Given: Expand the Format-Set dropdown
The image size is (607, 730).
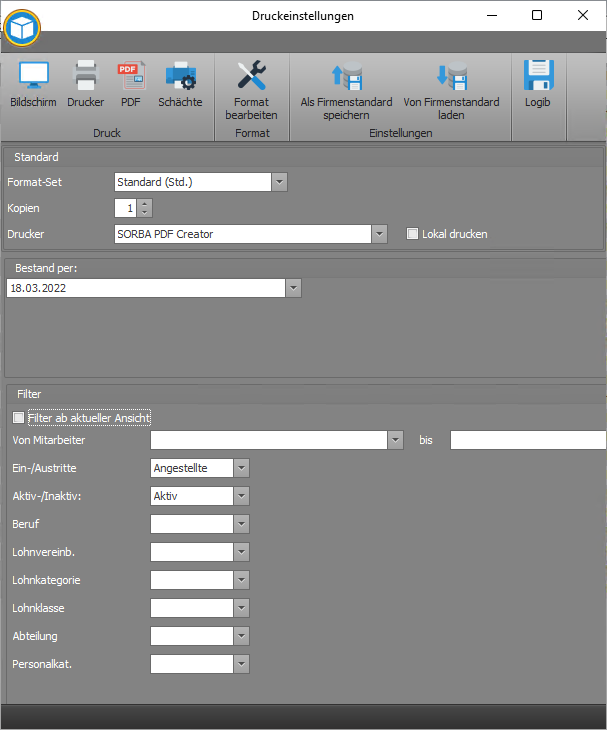Looking at the screenshot, I should (x=279, y=182).
